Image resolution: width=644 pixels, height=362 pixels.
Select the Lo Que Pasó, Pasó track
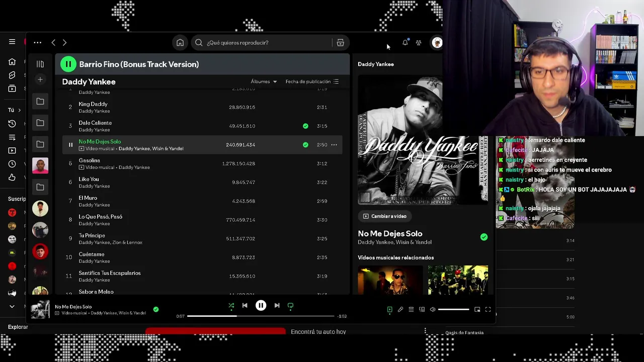click(x=202, y=220)
